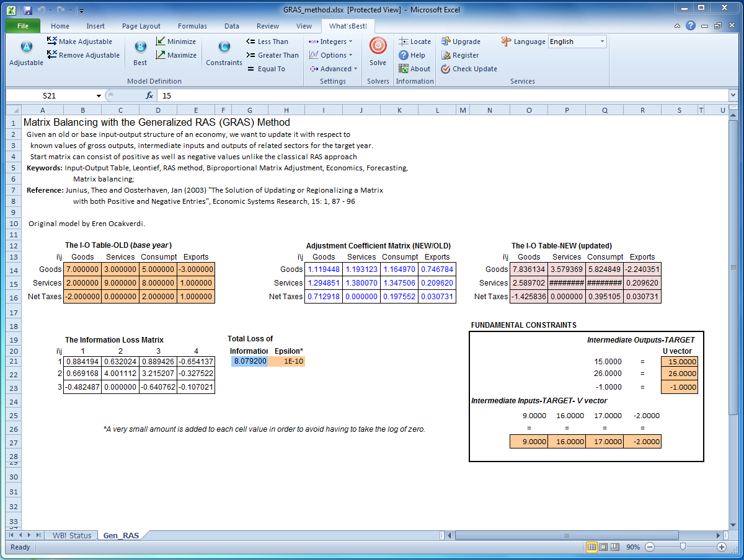Switch to the Formulas ribbon tab
The image size is (744, 560).
pos(192,26)
